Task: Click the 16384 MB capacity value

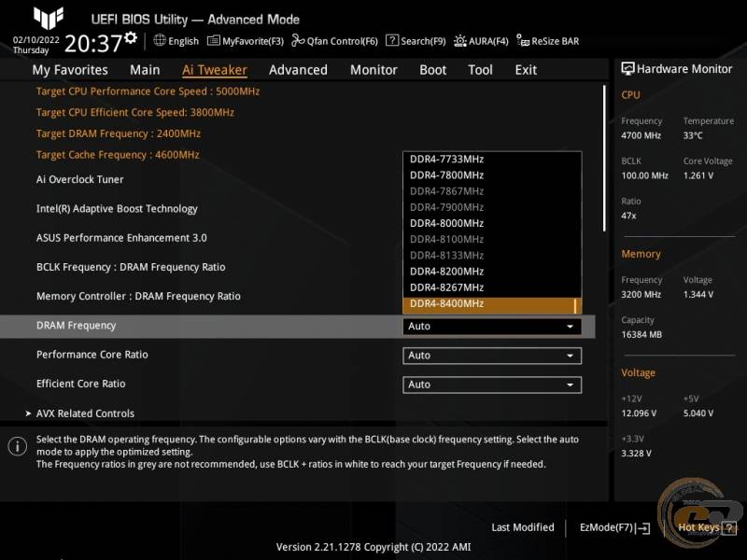Action: [x=641, y=335]
